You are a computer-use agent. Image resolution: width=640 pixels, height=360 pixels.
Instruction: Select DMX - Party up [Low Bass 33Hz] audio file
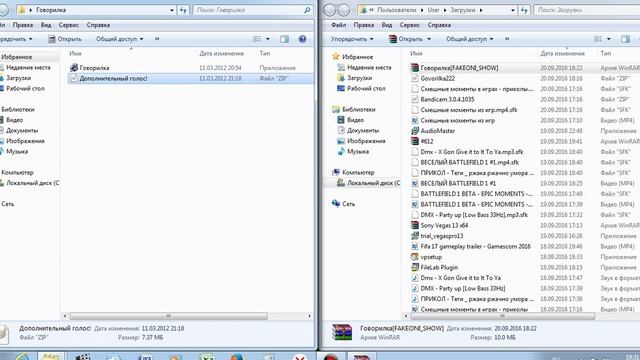(x=463, y=289)
